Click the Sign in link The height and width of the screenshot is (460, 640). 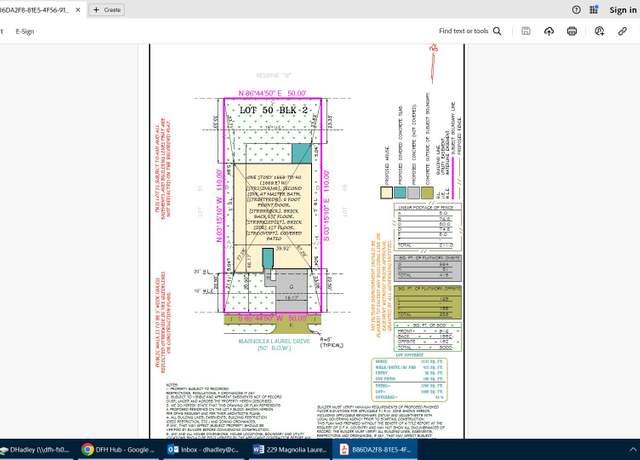pos(623,10)
